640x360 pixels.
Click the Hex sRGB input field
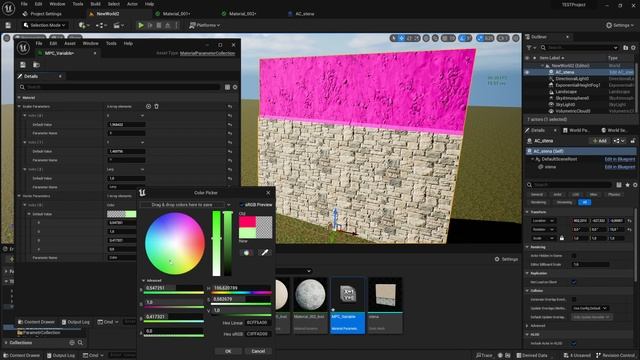click(x=258, y=334)
